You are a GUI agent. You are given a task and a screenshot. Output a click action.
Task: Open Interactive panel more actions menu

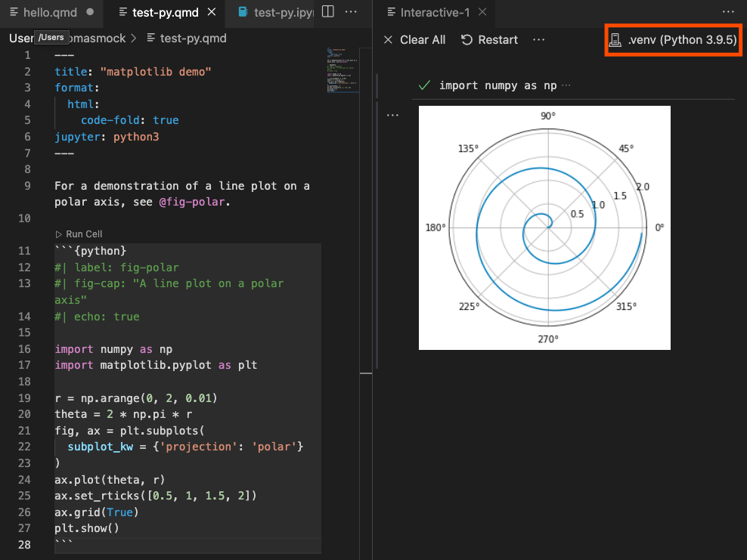click(728, 12)
